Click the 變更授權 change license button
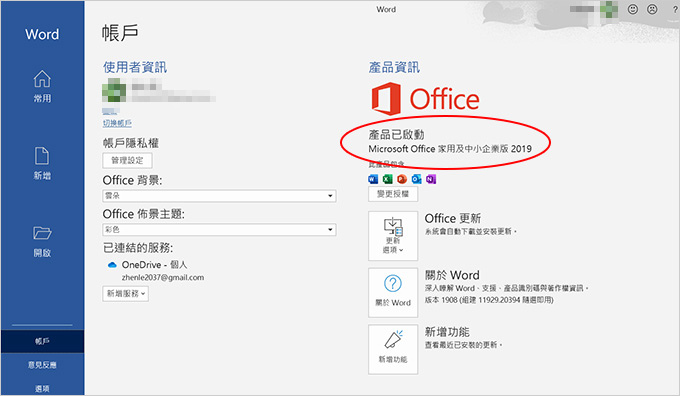The image size is (680, 396). [393, 194]
